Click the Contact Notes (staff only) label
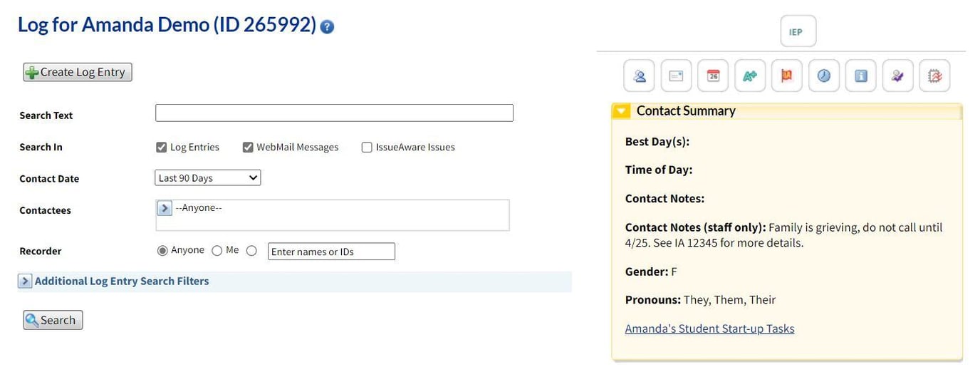This screenshot has height=372, width=980. [695, 228]
